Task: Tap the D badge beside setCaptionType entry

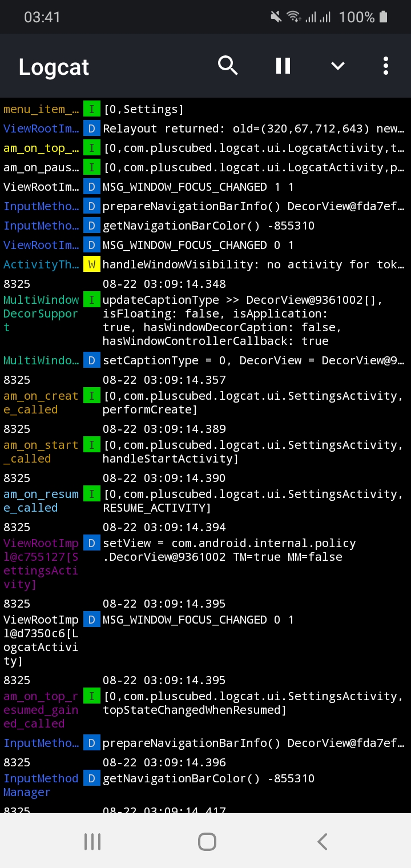Action: tap(91, 360)
